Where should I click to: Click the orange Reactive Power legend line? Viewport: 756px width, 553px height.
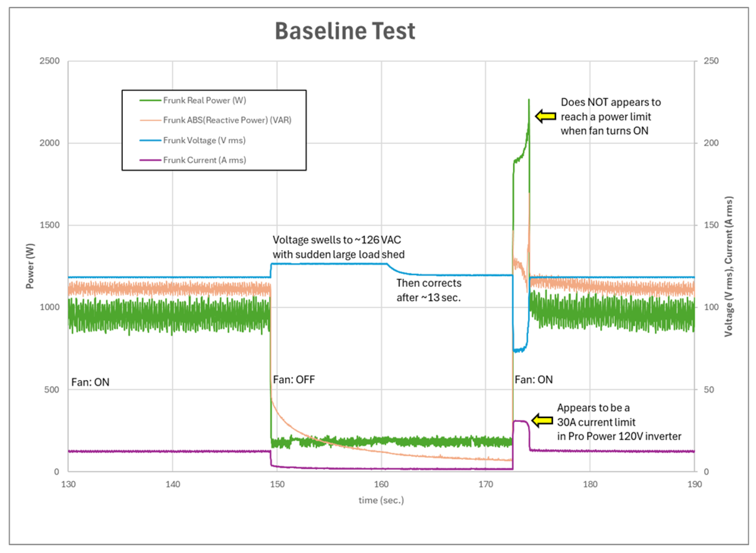point(150,120)
